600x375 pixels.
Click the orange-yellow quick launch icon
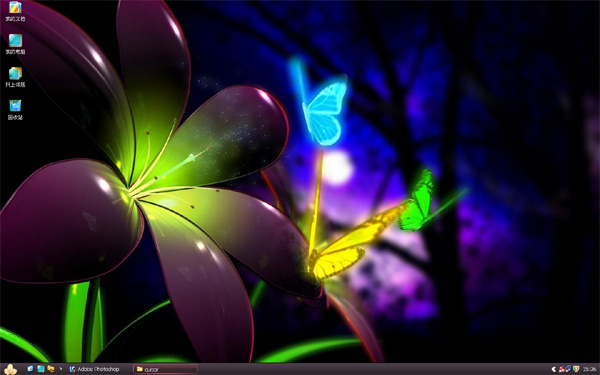point(51,369)
